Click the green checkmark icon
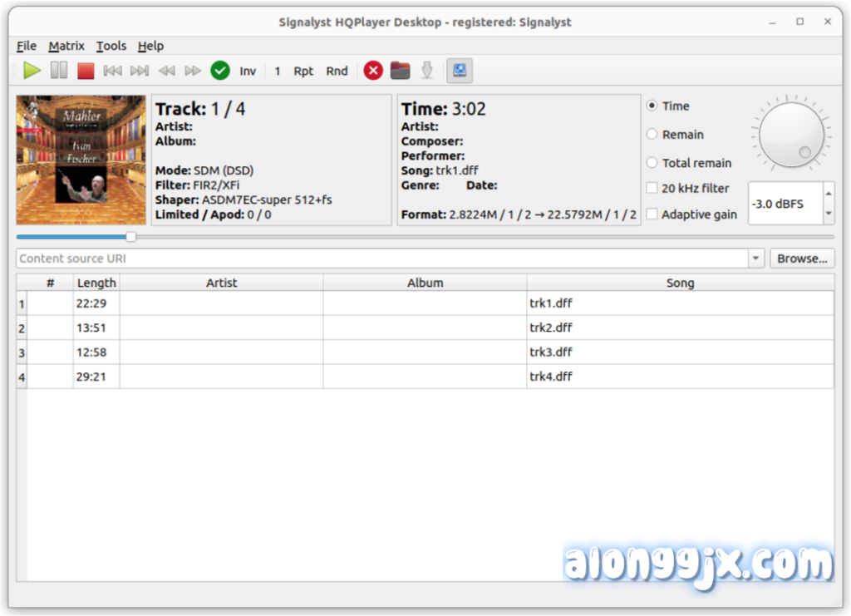Image resolution: width=851 pixels, height=616 pixels. pyautogui.click(x=220, y=71)
